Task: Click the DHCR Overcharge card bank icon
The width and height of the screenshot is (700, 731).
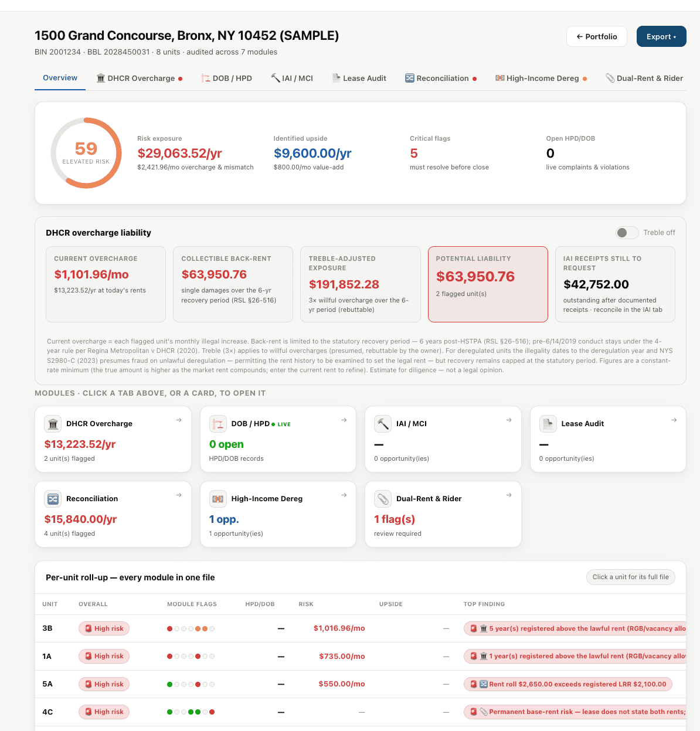Action: coord(53,424)
